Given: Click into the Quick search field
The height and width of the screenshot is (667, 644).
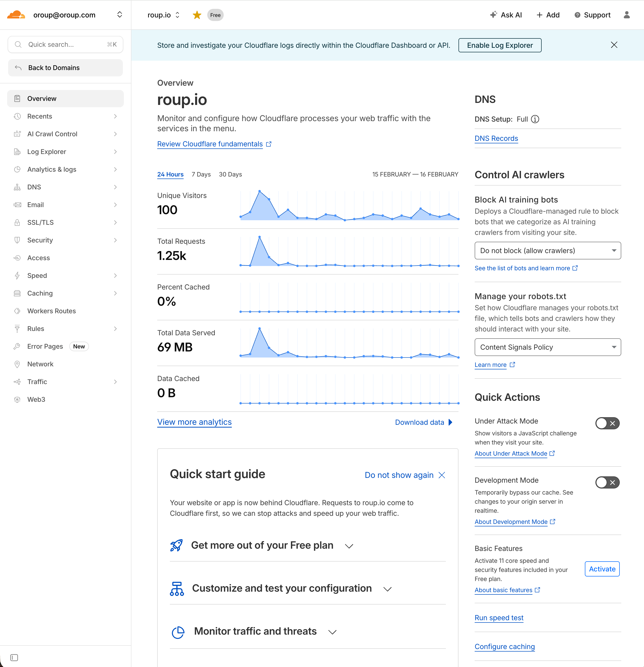Looking at the screenshot, I should [x=65, y=45].
